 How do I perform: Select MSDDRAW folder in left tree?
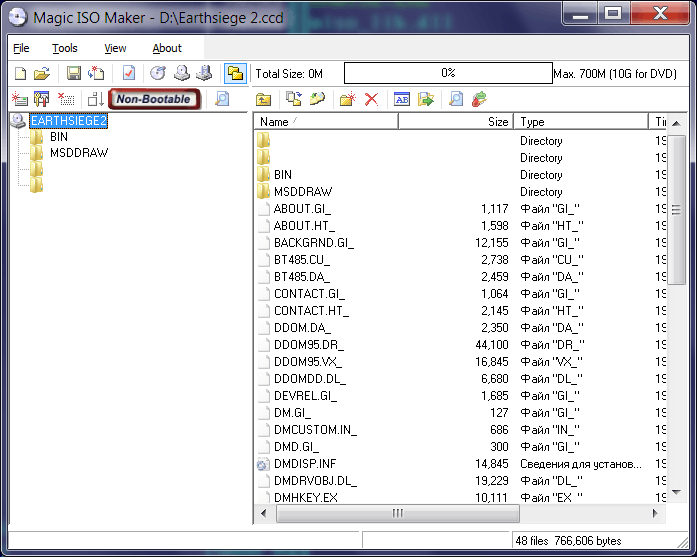pyautogui.click(x=79, y=153)
